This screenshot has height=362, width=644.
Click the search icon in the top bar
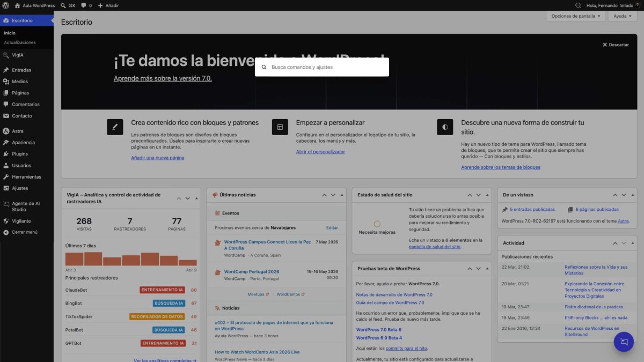(x=64, y=5)
